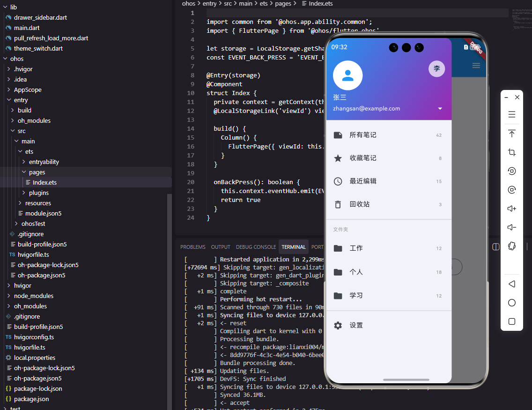This screenshot has width=532, height=410.
Task: Click the split terminal icon
Action: [x=495, y=247]
